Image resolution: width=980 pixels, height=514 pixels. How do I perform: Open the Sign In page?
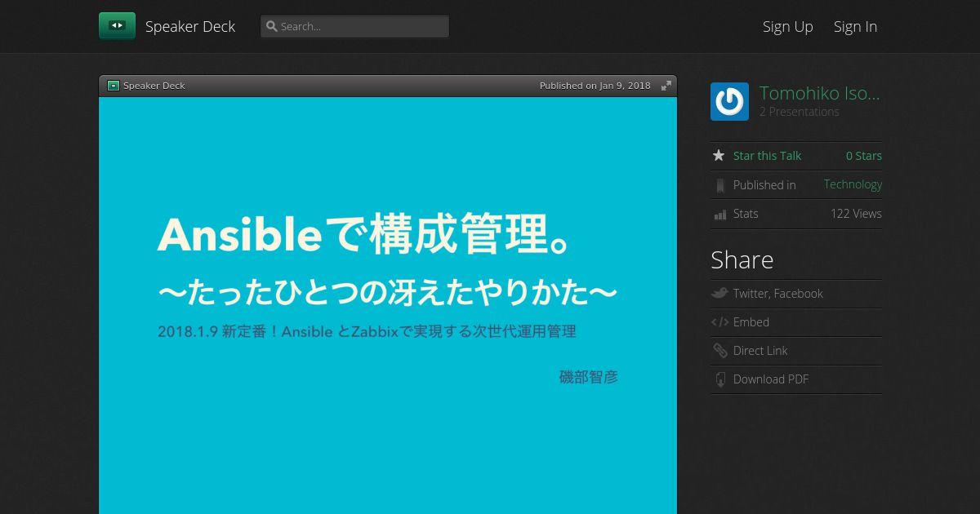click(x=855, y=27)
